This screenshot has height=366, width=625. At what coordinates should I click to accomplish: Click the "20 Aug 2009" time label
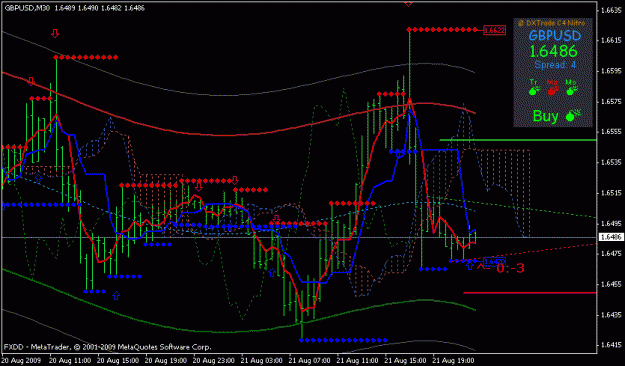(21, 360)
